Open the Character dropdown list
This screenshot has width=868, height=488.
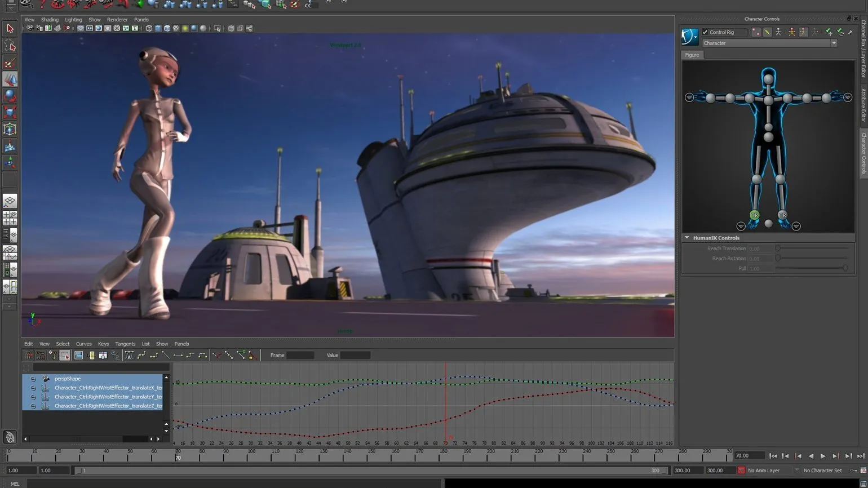pos(834,43)
